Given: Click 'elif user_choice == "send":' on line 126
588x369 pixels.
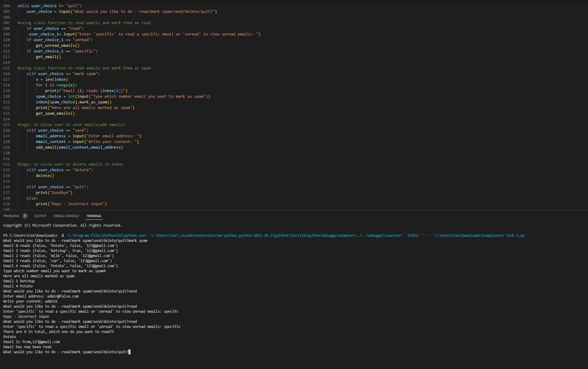Looking at the screenshot, I should pyautogui.click(x=57, y=130).
